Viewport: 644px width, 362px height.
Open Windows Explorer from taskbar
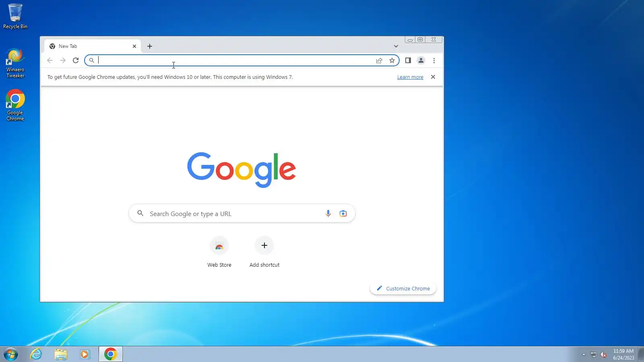(61, 354)
